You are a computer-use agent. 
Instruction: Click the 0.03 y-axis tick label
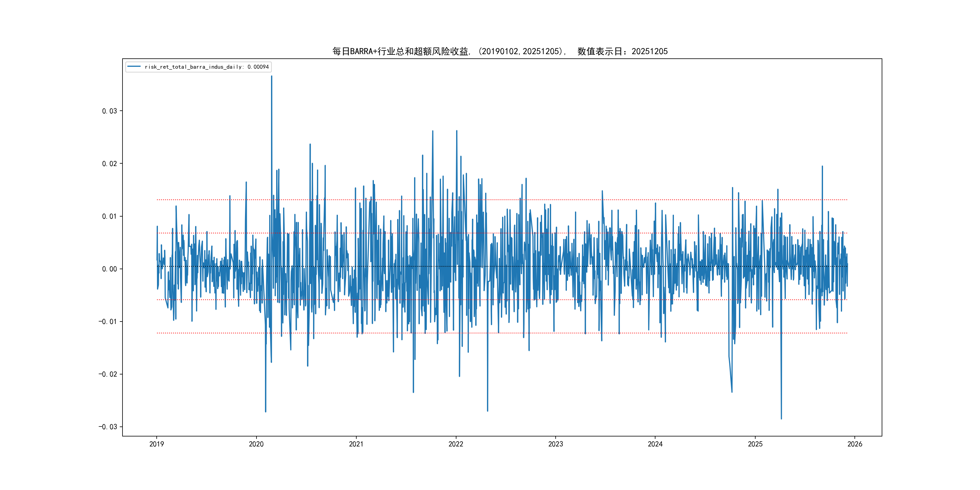click(109, 111)
